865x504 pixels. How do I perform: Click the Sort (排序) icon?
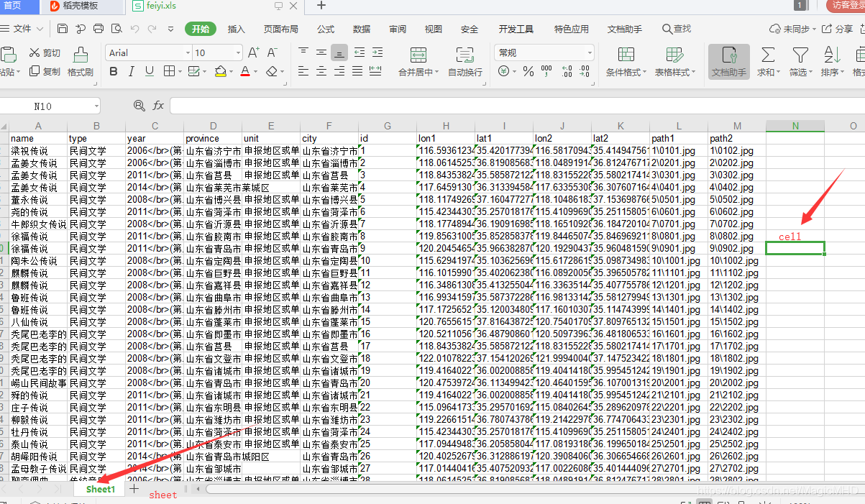pyautogui.click(x=833, y=62)
